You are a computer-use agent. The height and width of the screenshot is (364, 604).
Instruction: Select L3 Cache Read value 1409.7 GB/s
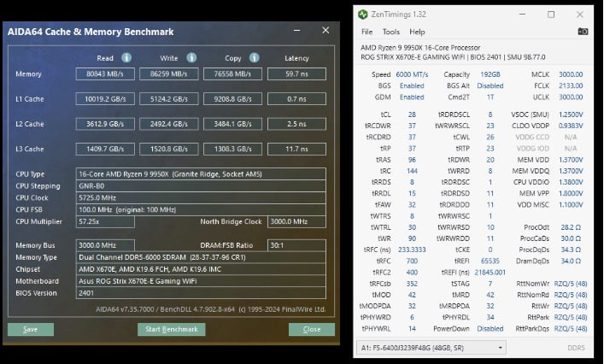(x=105, y=149)
